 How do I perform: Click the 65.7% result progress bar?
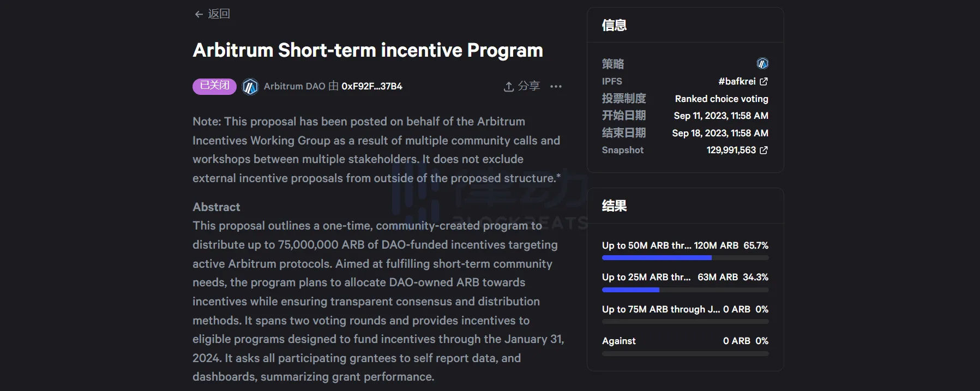click(x=685, y=257)
